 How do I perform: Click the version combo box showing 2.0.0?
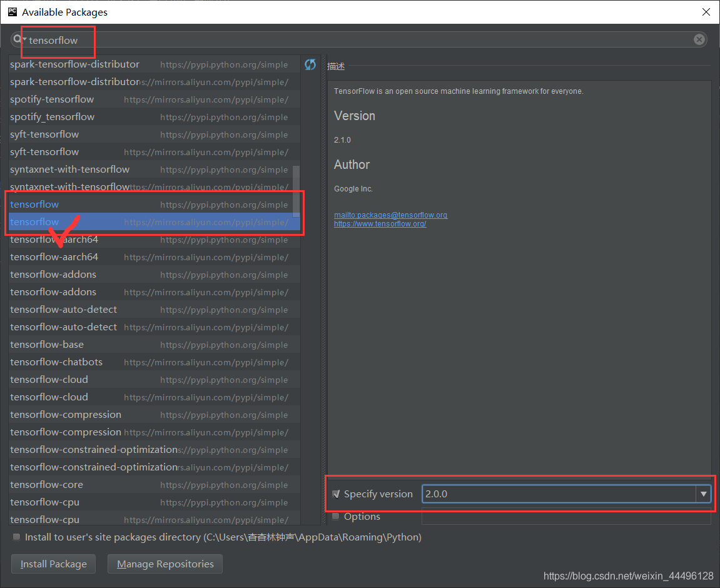tap(566, 494)
